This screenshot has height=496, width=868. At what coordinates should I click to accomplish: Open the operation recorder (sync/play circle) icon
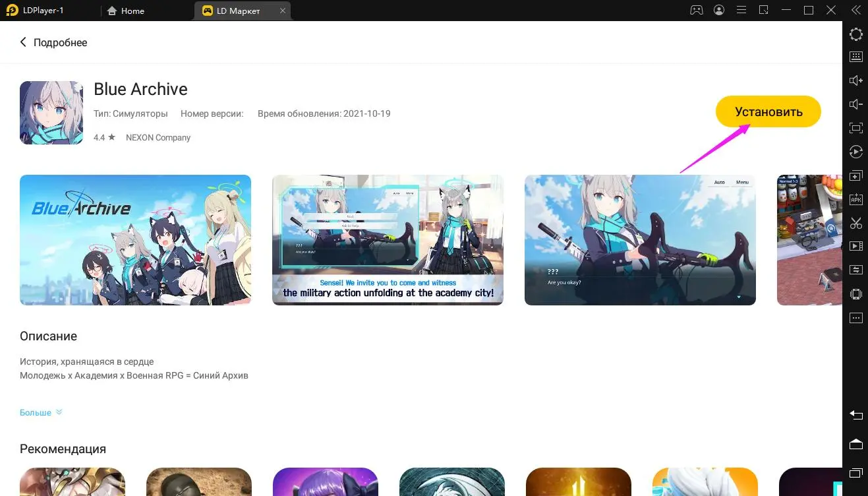[855, 152]
